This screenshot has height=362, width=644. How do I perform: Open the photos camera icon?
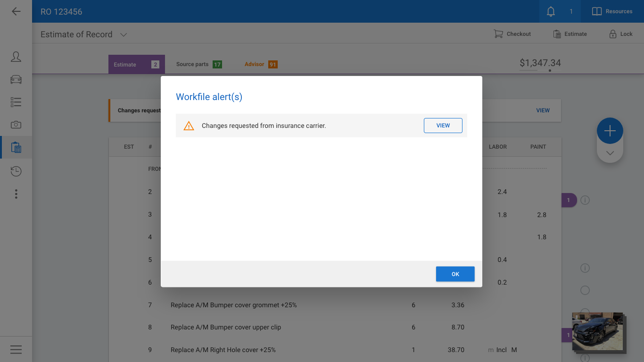tap(16, 125)
